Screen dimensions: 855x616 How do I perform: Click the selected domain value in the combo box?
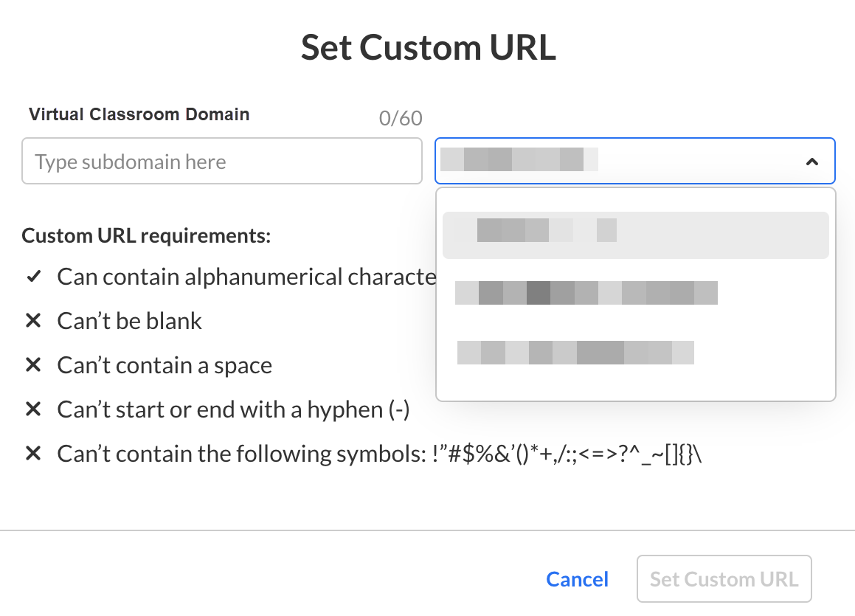(x=519, y=160)
